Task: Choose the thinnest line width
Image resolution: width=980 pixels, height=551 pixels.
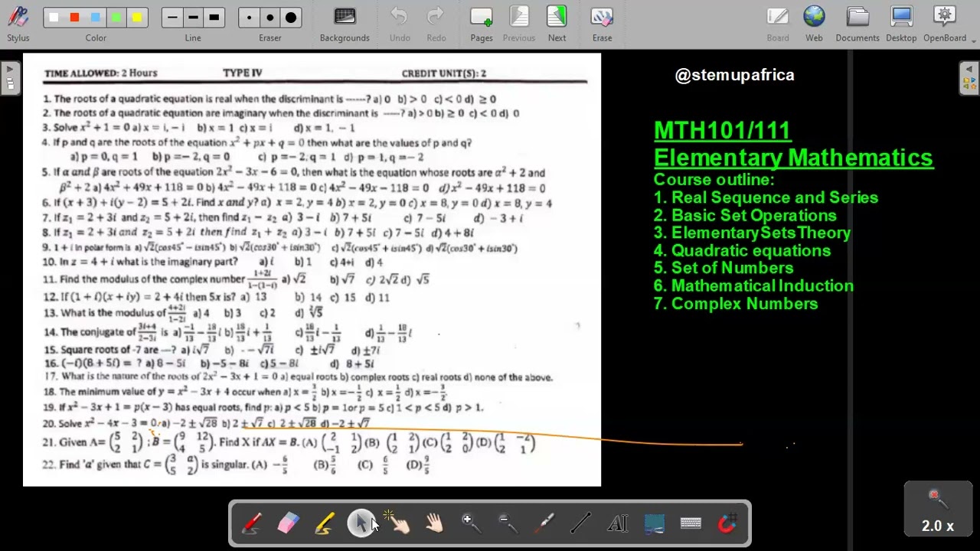Action: coord(172,18)
